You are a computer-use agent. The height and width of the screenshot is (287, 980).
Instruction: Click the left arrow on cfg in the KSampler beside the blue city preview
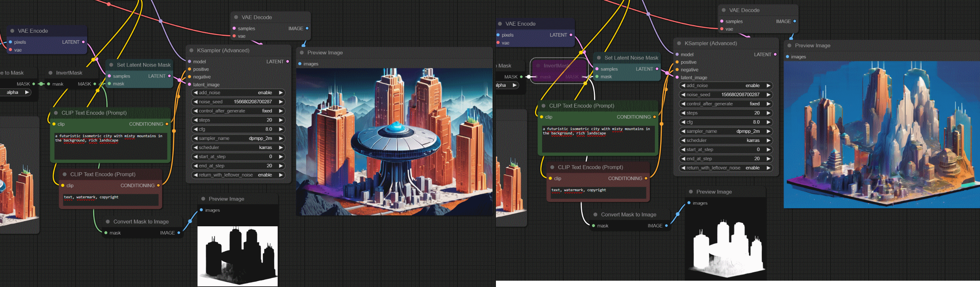pyautogui.click(x=683, y=122)
